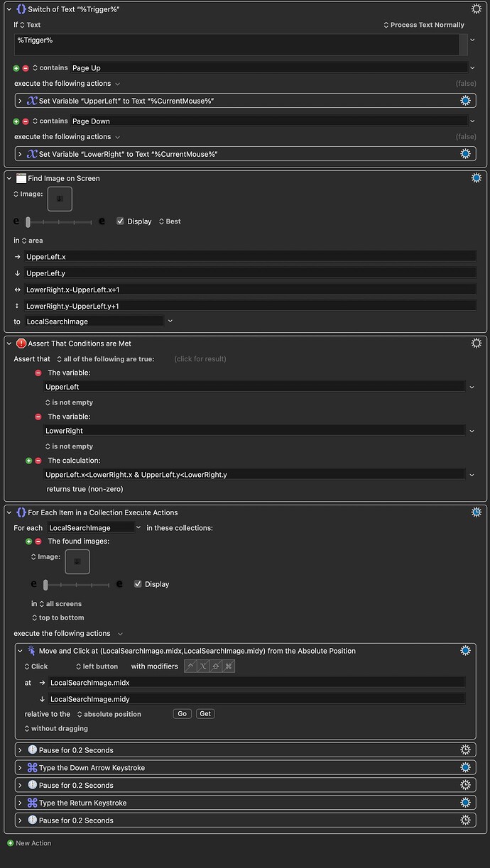The height and width of the screenshot is (868, 490).
Task: Click the Go button
Action: pyautogui.click(x=182, y=714)
